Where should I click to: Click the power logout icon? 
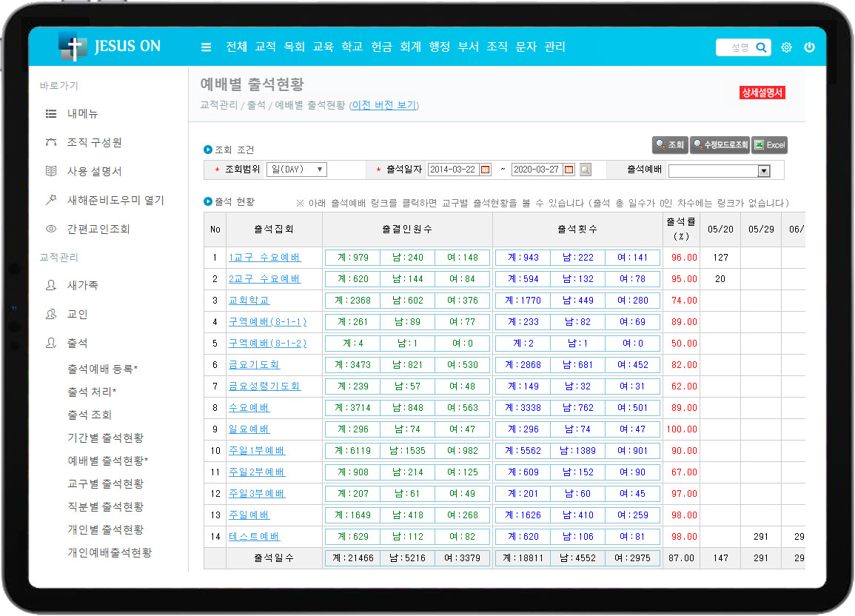tap(809, 47)
